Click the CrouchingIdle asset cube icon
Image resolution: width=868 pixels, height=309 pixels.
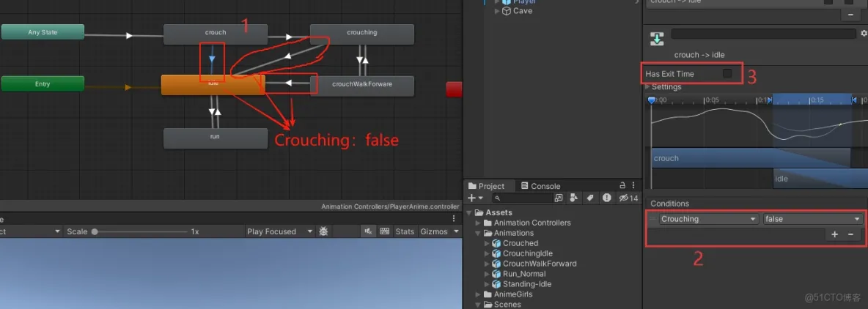point(496,254)
